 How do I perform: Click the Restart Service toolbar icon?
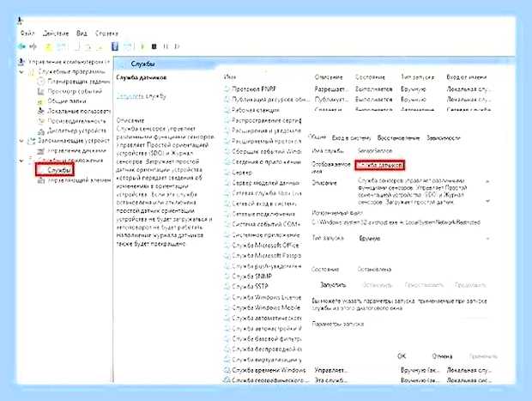tap(177, 46)
